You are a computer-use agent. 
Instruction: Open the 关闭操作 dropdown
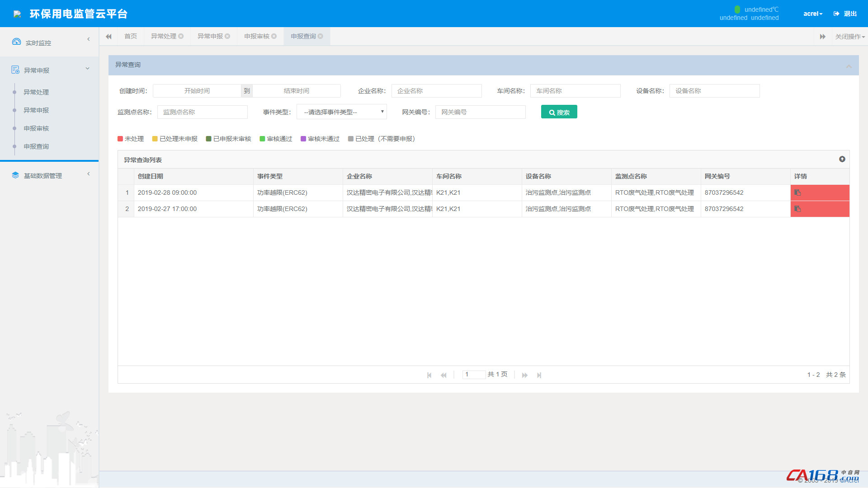850,37
